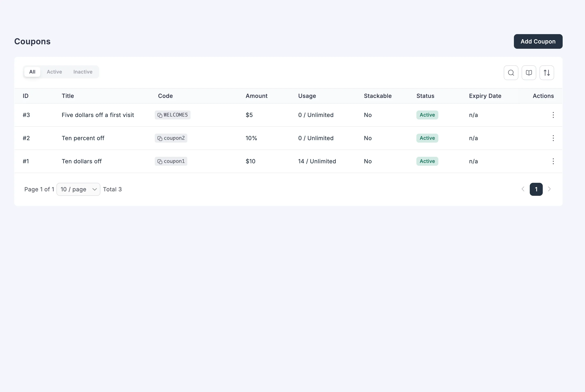Click the 'Ten percent off' title
This screenshot has width=585, height=392.
pos(83,138)
